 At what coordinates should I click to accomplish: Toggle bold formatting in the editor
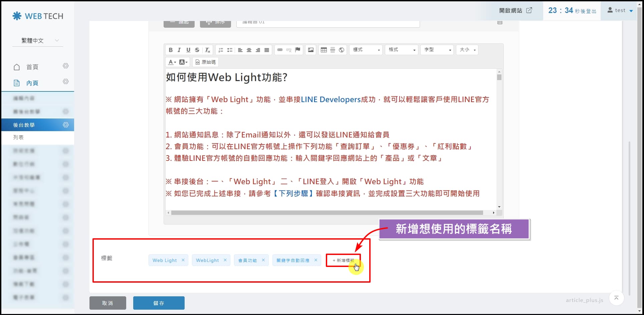pos(171,50)
